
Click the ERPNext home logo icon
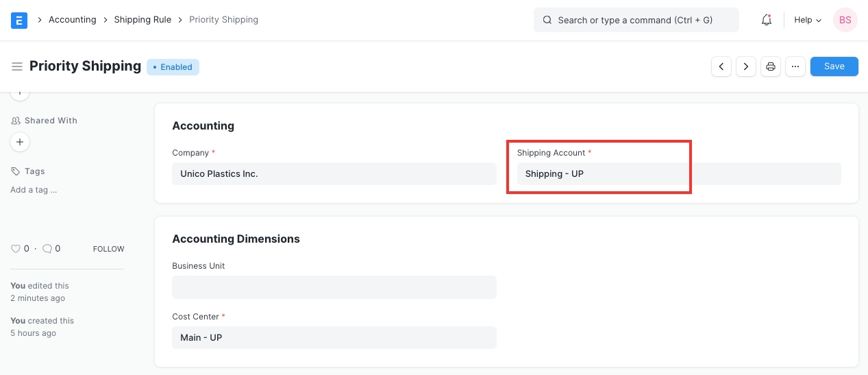[x=19, y=20]
